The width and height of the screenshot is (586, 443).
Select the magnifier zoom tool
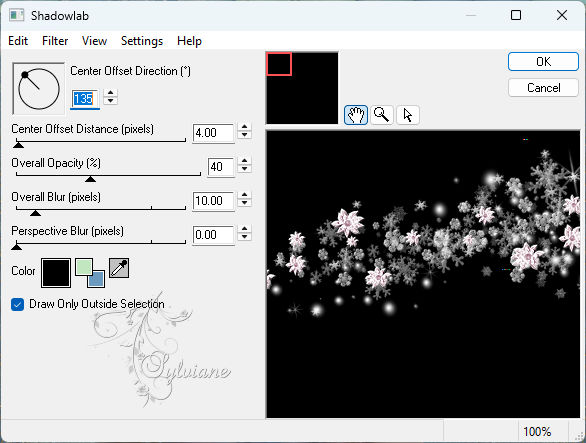tap(382, 115)
